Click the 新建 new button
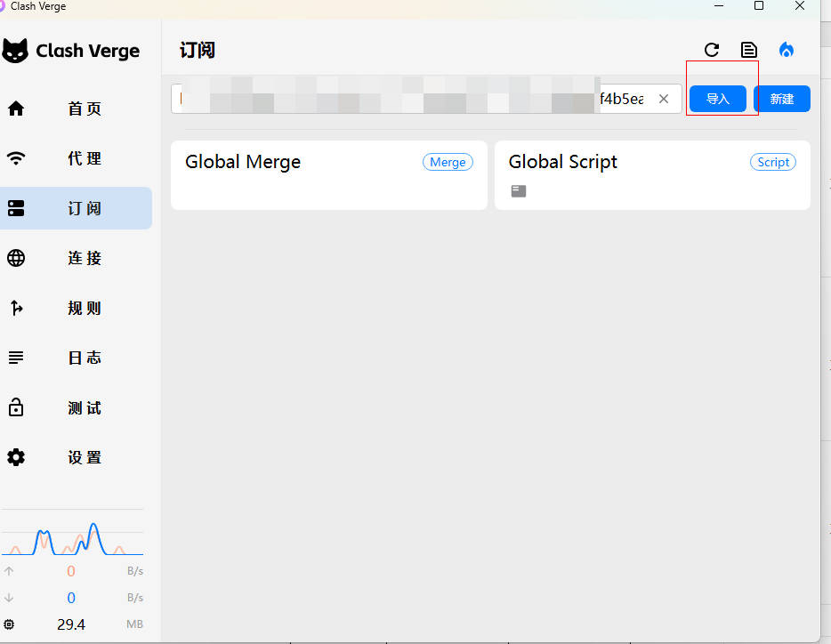The image size is (831, 644). point(782,99)
